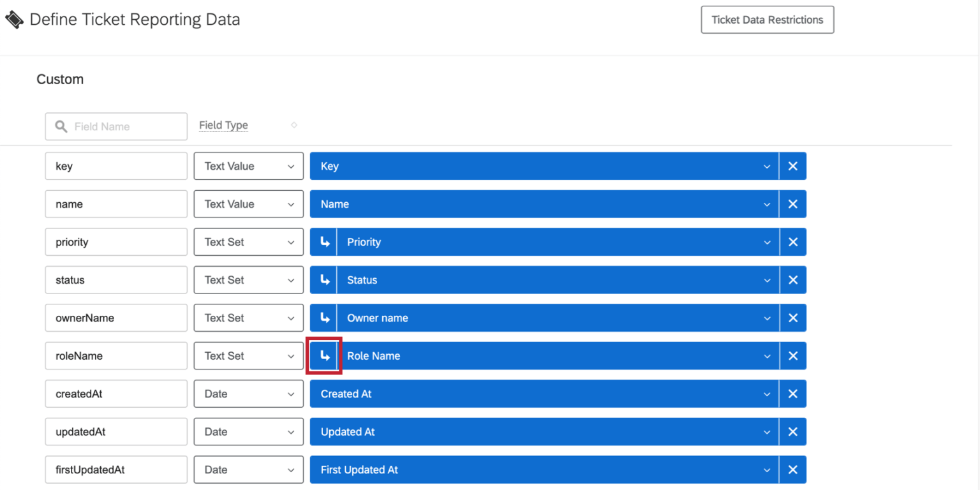Remove the Created At mapping via X icon

[793, 394]
